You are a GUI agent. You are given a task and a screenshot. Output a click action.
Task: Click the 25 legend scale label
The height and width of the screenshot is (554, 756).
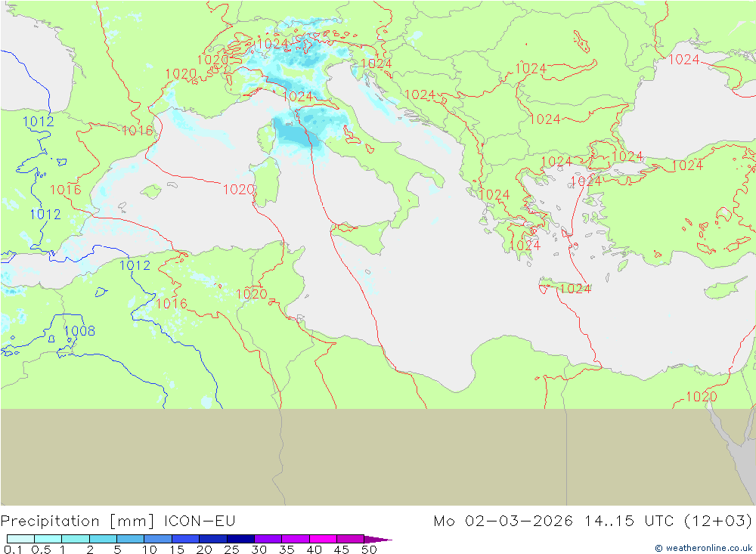pyautogui.click(x=231, y=549)
